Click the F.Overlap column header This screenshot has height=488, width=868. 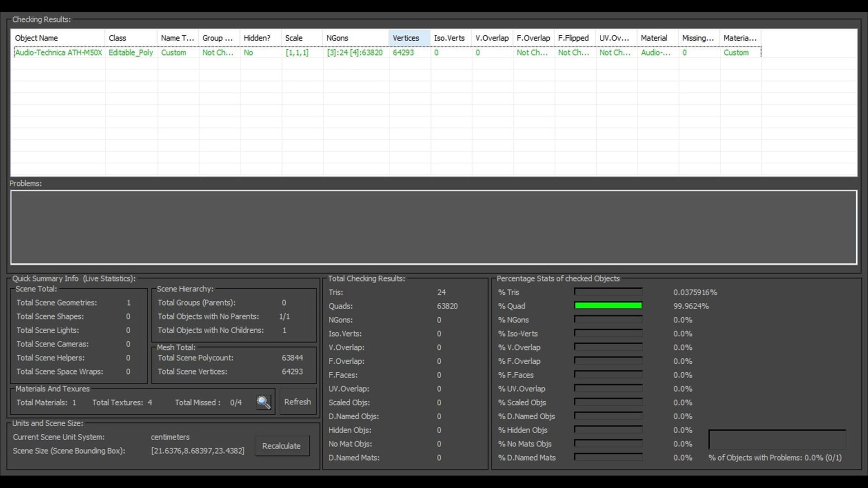[533, 38]
